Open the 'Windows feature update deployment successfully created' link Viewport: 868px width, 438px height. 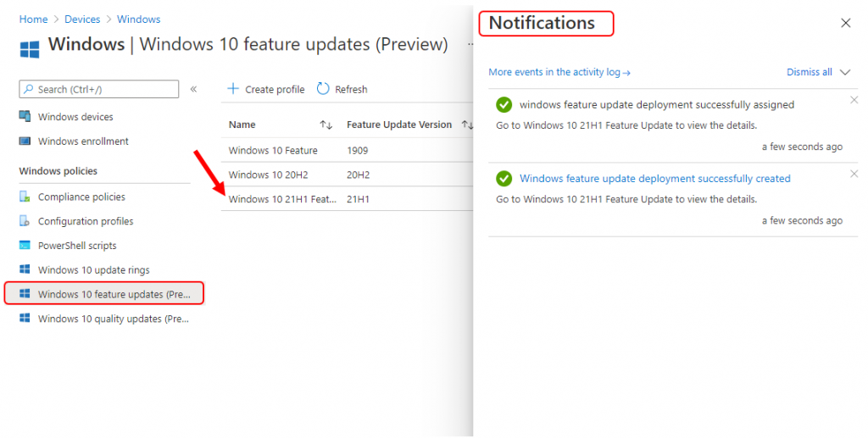655,179
